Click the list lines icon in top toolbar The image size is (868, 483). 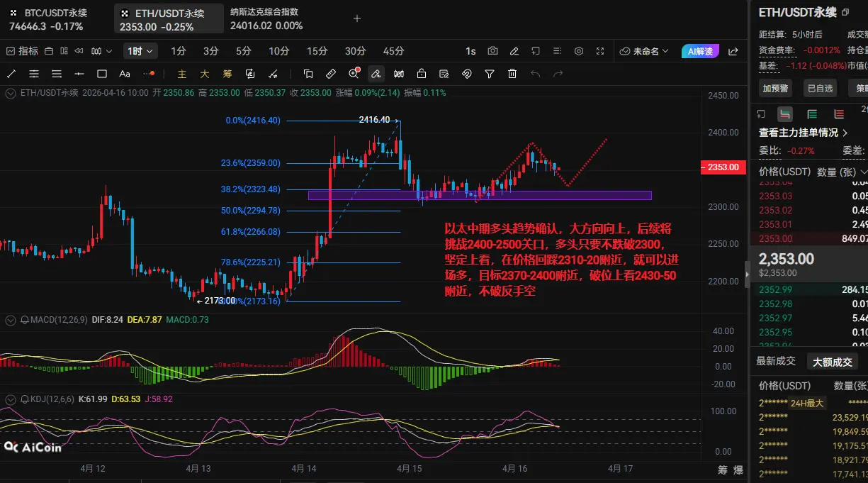557,51
